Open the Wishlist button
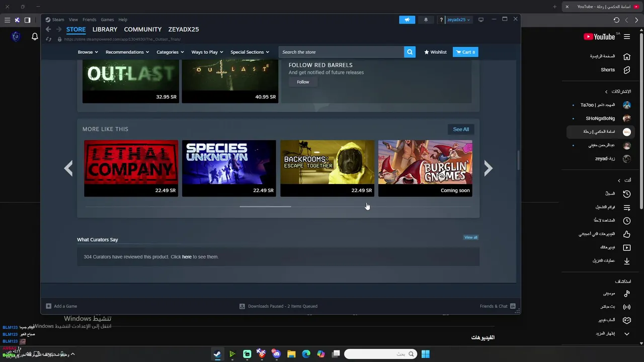 click(435, 52)
